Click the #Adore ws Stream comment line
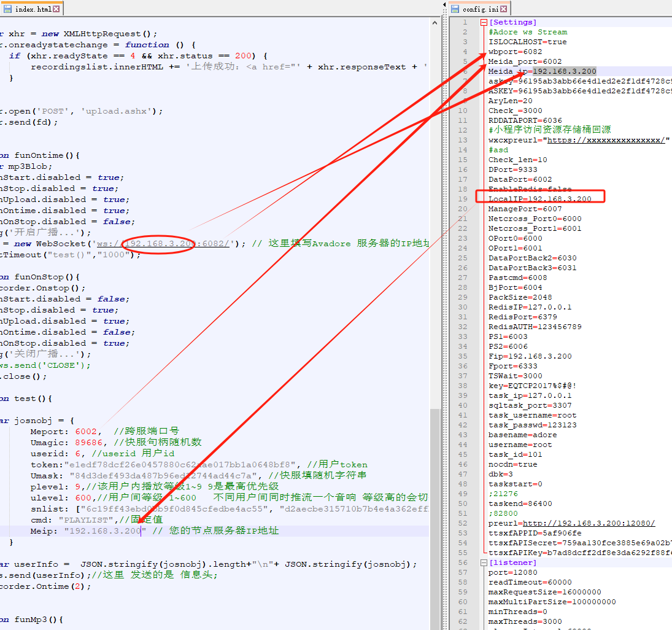This screenshot has width=672, height=630. click(x=528, y=32)
